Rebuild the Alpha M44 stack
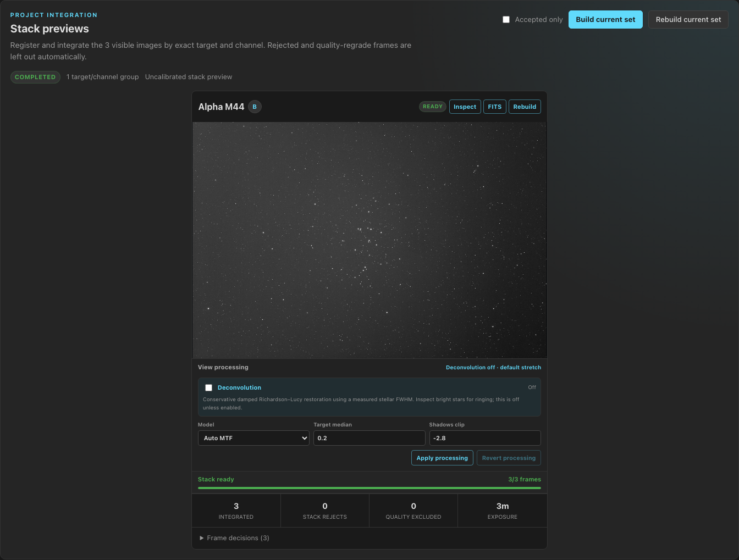Image resolution: width=739 pixels, height=560 pixels. [x=525, y=107]
